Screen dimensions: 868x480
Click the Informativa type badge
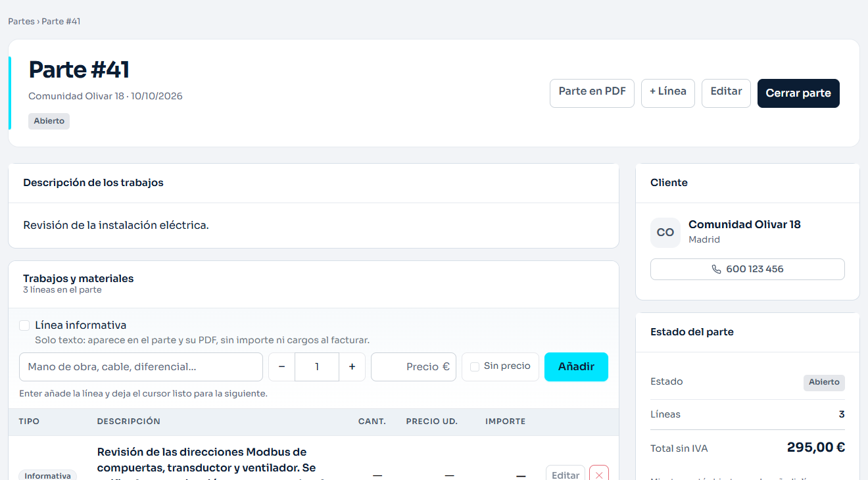pos(47,475)
